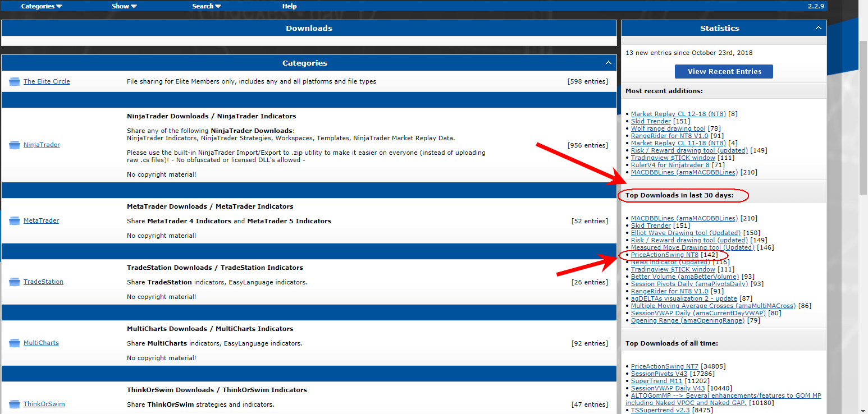Open The Elite Circle category link
The image size is (868, 414).
pyautogui.click(x=47, y=81)
